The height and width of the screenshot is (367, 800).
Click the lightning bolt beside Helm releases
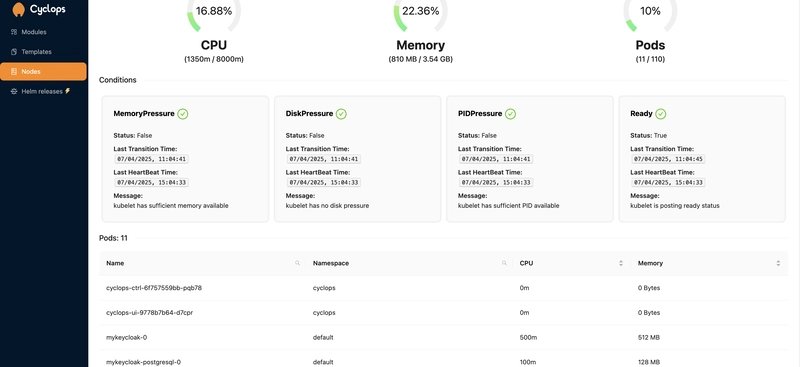point(67,91)
